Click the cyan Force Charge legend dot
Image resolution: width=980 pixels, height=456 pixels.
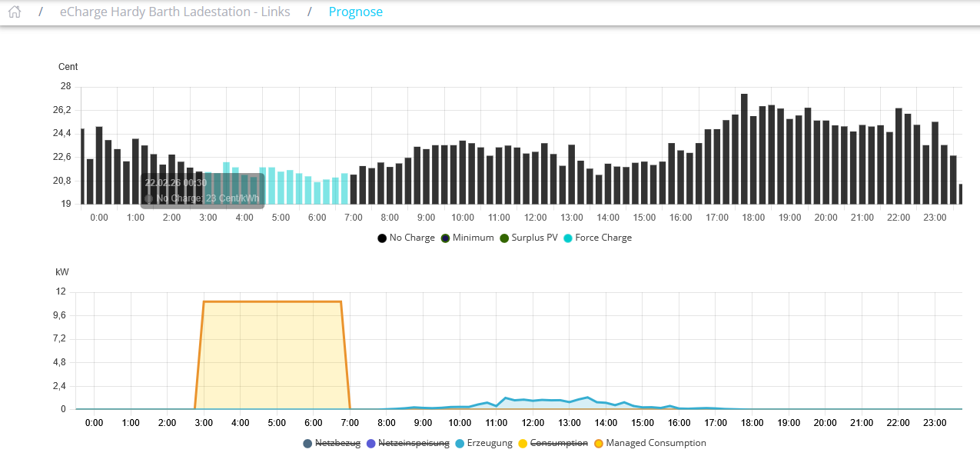tap(568, 238)
